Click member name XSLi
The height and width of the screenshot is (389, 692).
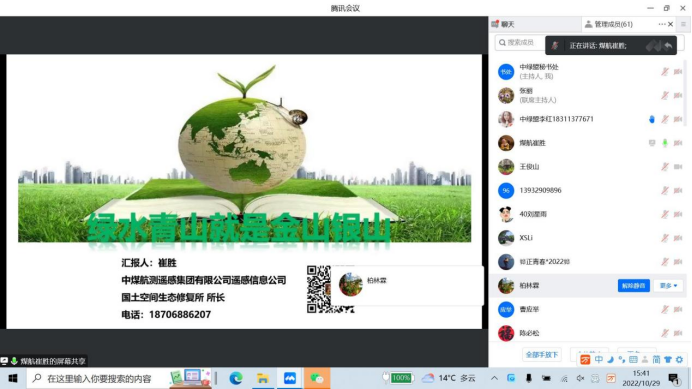(526, 238)
